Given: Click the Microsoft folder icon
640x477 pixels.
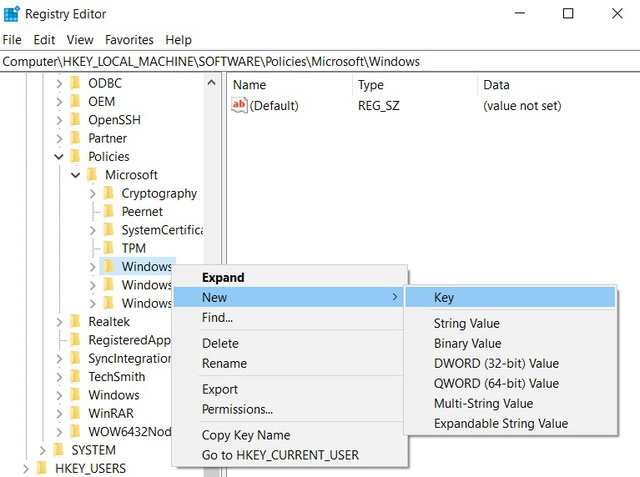Looking at the screenshot, I should 92,175.
